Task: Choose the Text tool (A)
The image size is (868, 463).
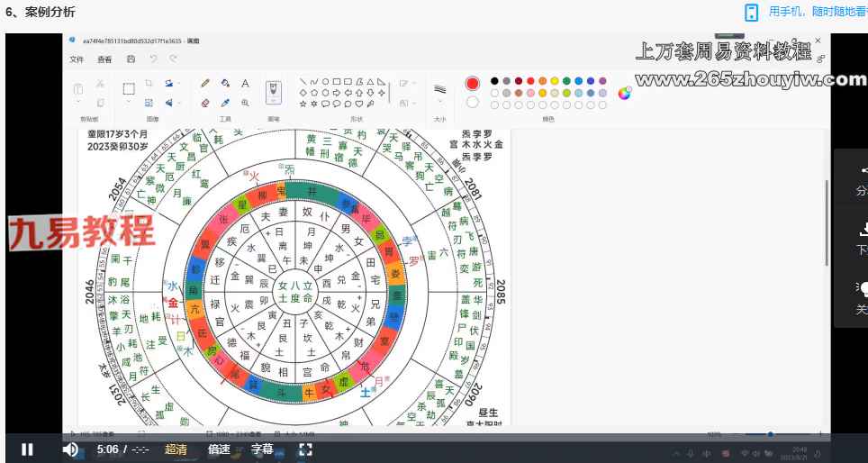Action: [x=245, y=83]
